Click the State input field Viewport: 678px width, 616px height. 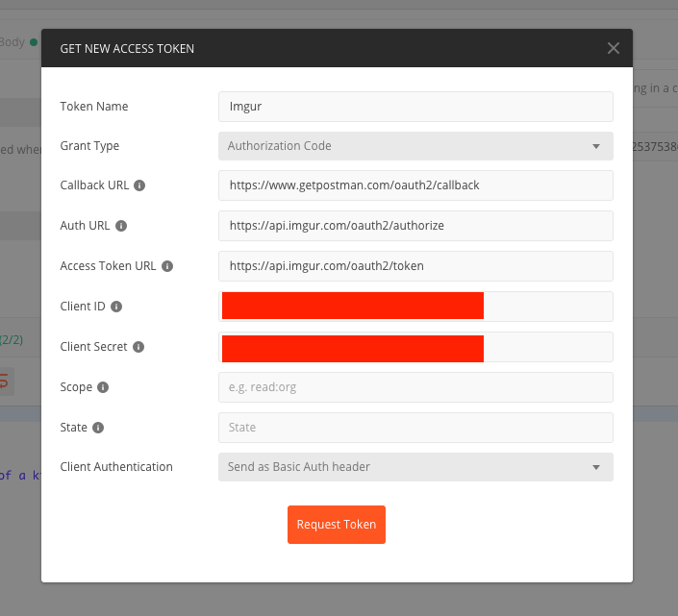(415, 428)
